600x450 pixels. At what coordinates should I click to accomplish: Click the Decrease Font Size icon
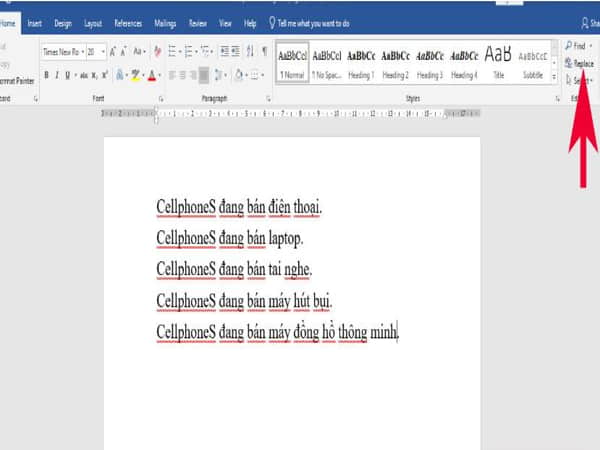pos(124,51)
